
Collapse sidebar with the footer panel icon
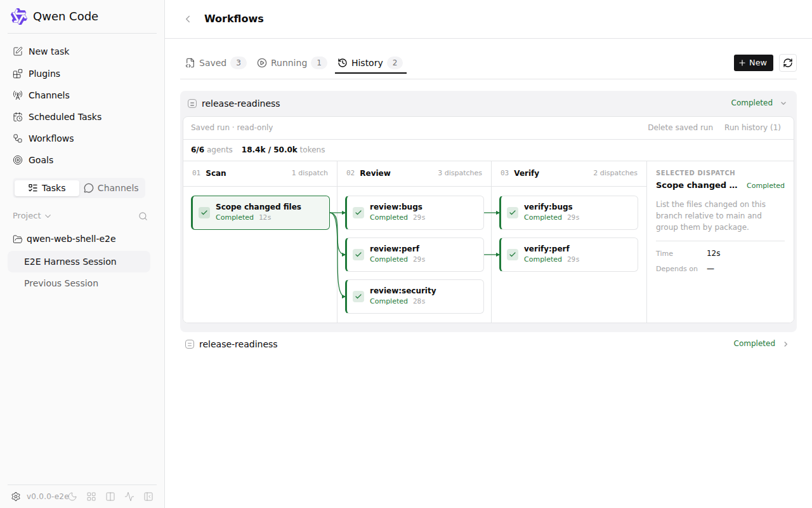(x=148, y=497)
